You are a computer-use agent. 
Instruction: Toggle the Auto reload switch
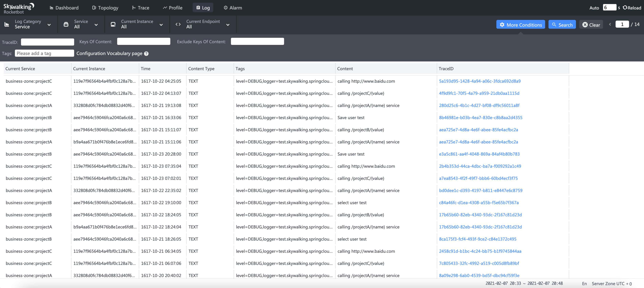click(594, 8)
